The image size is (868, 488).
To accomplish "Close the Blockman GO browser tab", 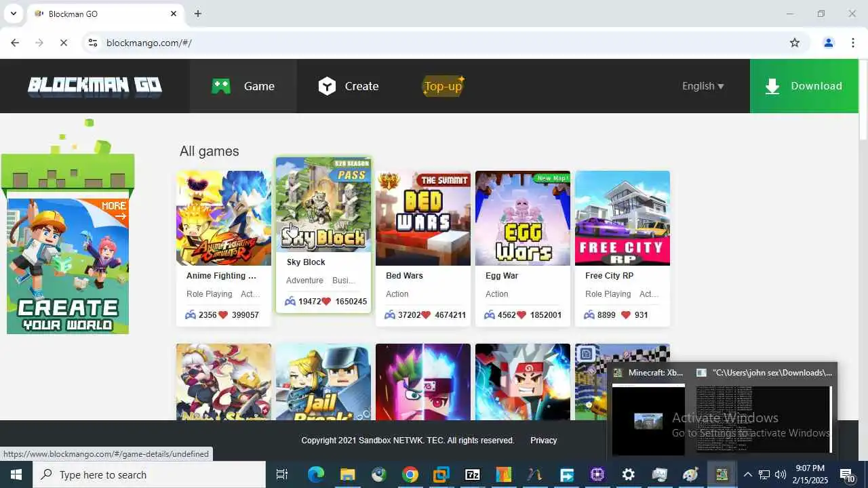I will 174,14.
